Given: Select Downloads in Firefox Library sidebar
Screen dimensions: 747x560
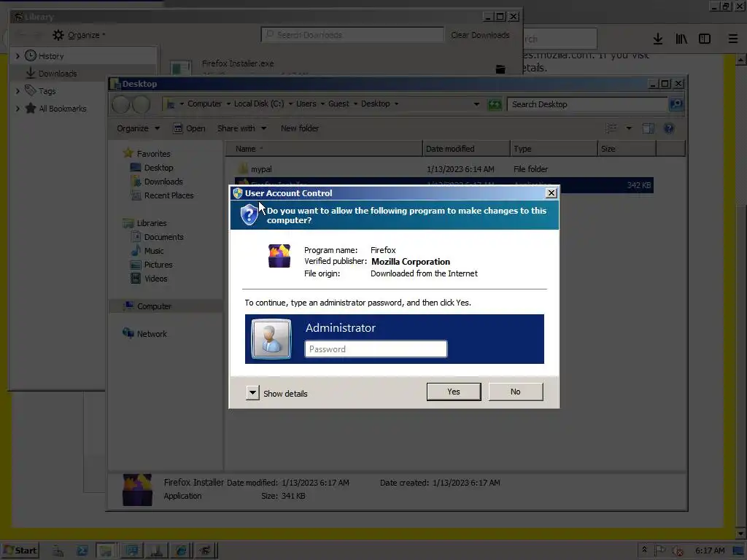Looking at the screenshot, I should pos(57,74).
